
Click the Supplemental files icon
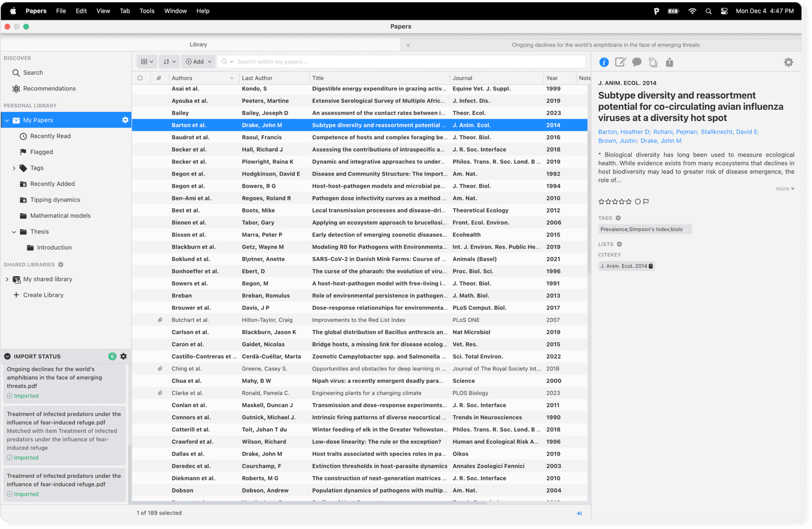(x=652, y=62)
